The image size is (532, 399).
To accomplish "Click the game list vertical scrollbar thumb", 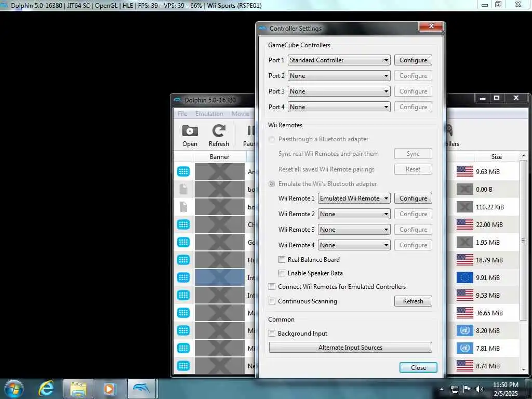I will [523, 241].
